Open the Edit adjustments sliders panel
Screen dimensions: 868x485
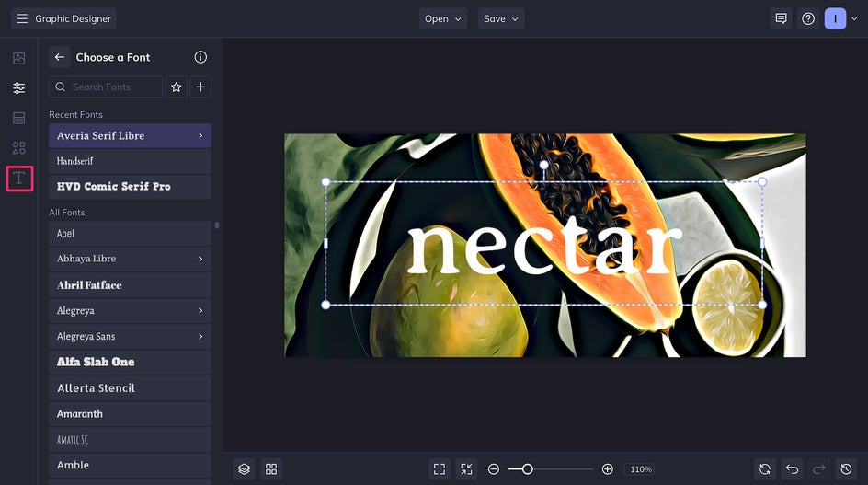tap(18, 87)
